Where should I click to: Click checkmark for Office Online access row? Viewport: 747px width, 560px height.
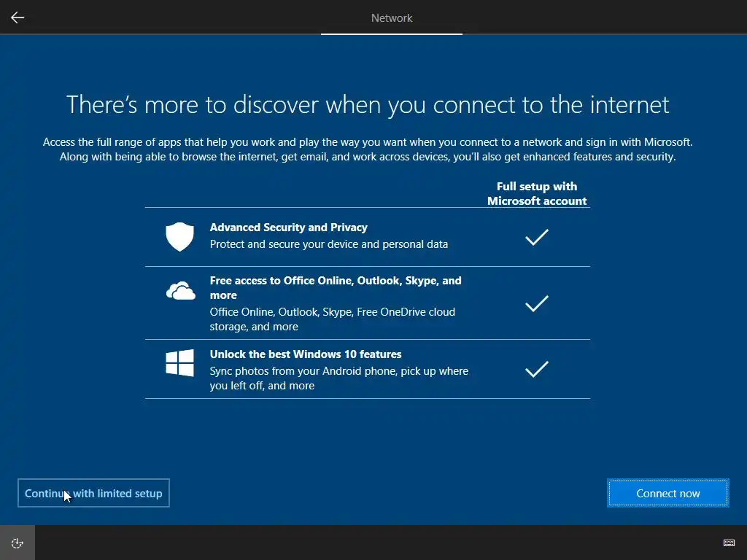coord(537,303)
